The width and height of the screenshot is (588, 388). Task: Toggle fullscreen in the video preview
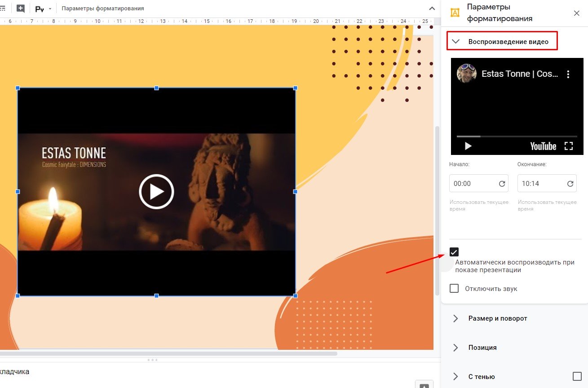point(569,146)
